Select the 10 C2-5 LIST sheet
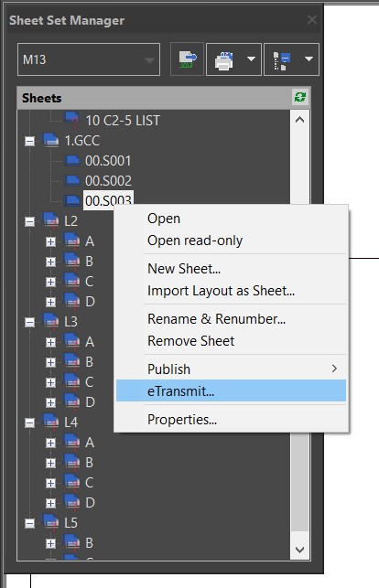379x588 pixels. coord(123,121)
